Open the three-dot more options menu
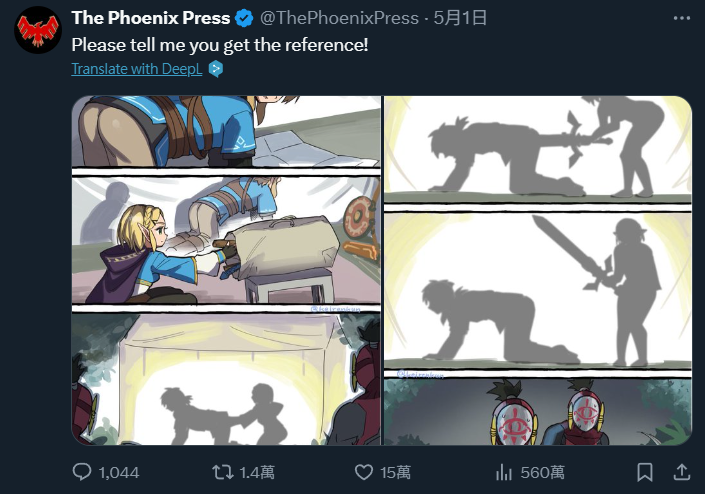705x494 pixels. click(x=682, y=18)
